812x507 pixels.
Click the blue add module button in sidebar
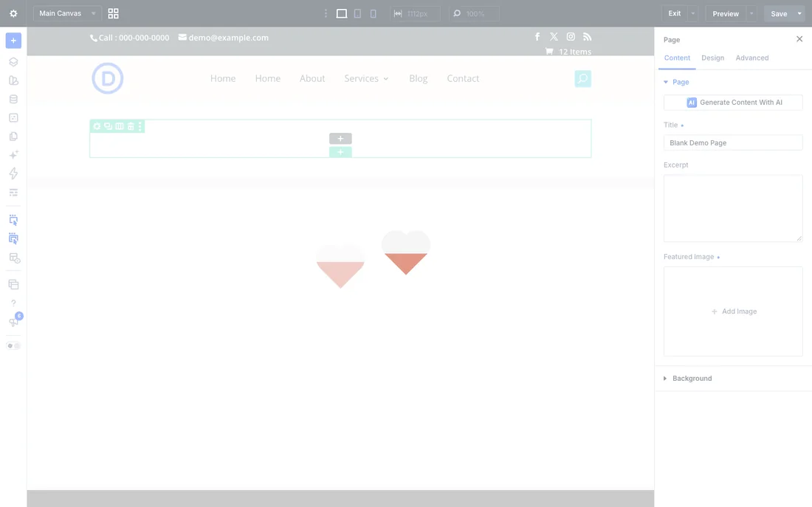coord(13,41)
